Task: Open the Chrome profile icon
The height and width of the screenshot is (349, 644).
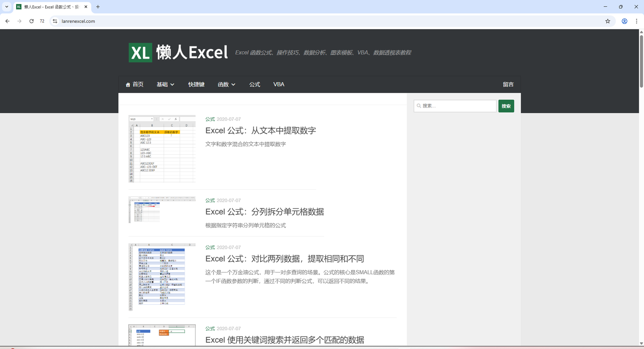Action: click(624, 21)
